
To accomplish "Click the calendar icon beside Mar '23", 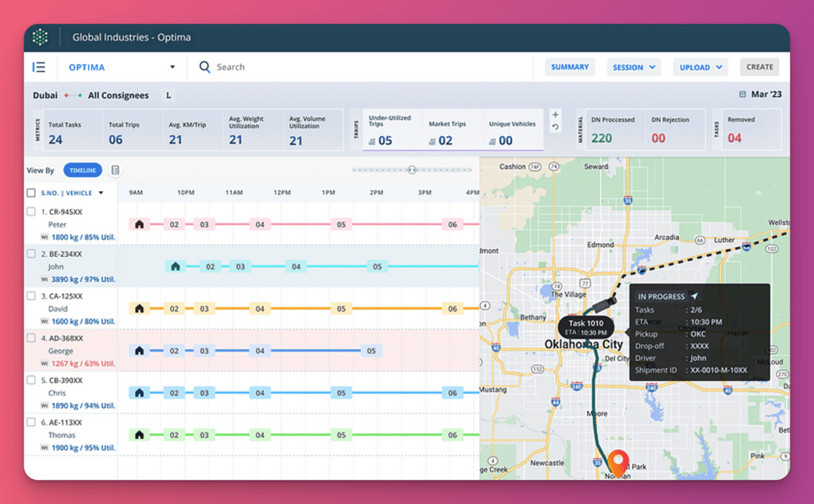I will point(742,95).
